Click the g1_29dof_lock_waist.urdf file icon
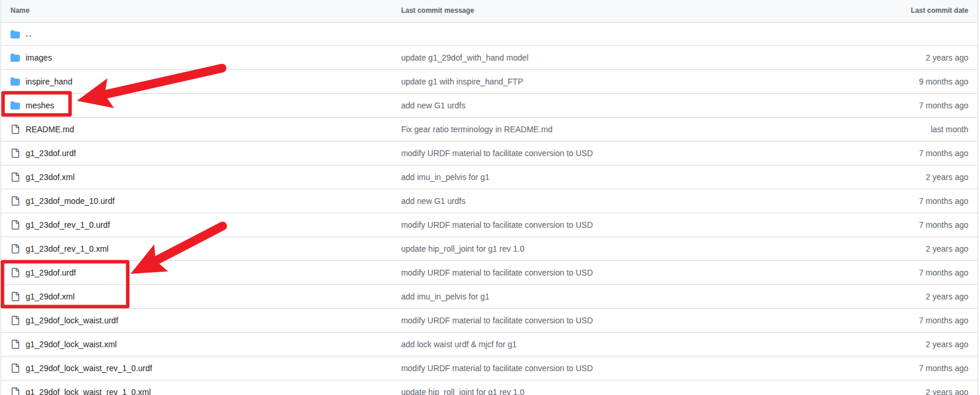The height and width of the screenshot is (395, 980). tap(15, 320)
